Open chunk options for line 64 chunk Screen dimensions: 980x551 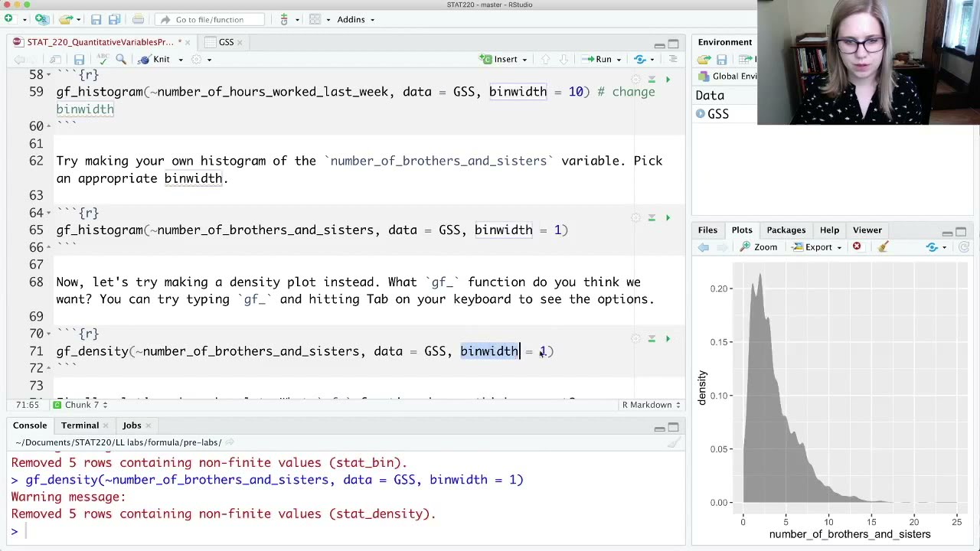pyautogui.click(x=635, y=217)
